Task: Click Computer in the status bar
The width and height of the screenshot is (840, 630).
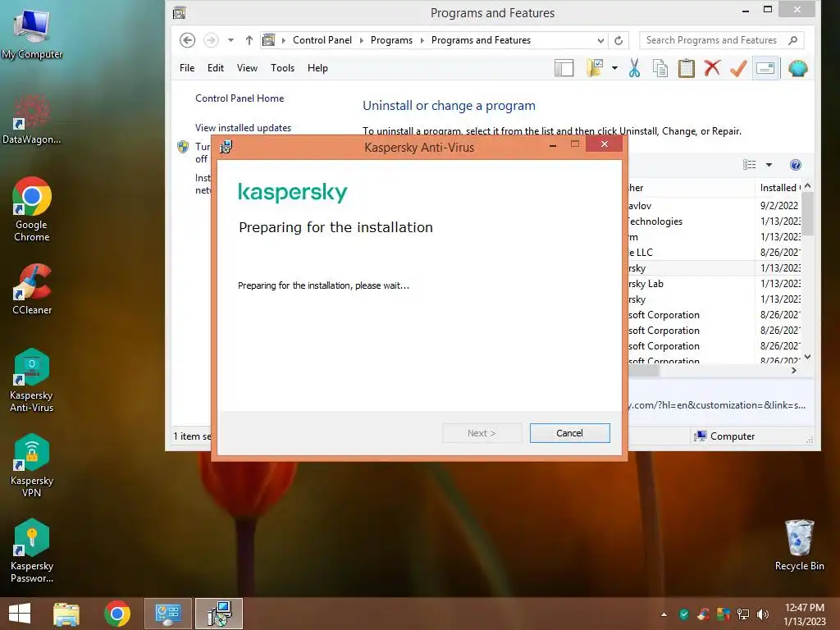Action: click(x=724, y=436)
